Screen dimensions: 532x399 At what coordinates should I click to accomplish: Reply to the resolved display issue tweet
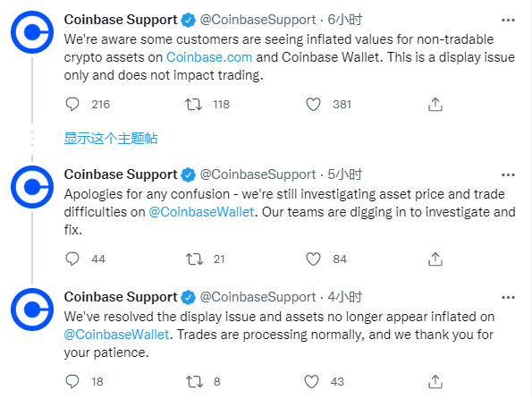72,382
